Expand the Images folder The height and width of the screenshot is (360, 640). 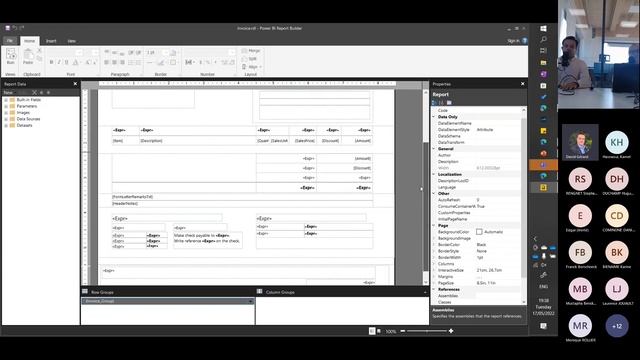pyautogui.click(x=6, y=112)
